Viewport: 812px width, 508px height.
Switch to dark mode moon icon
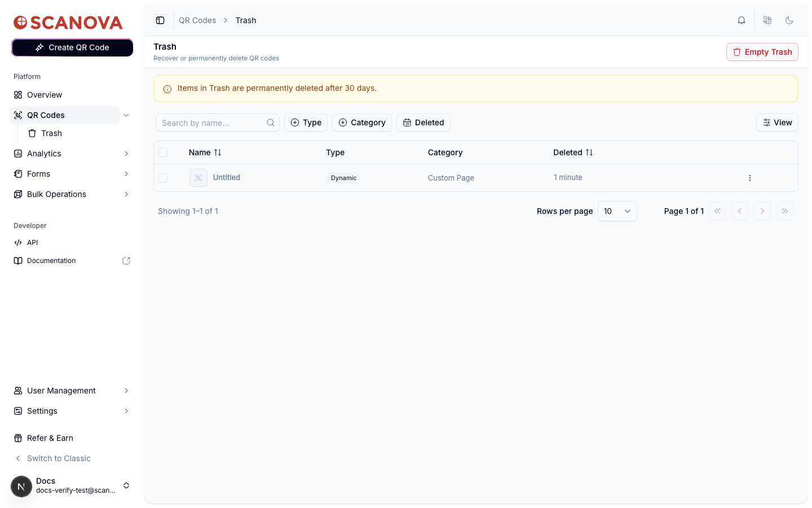pos(789,20)
